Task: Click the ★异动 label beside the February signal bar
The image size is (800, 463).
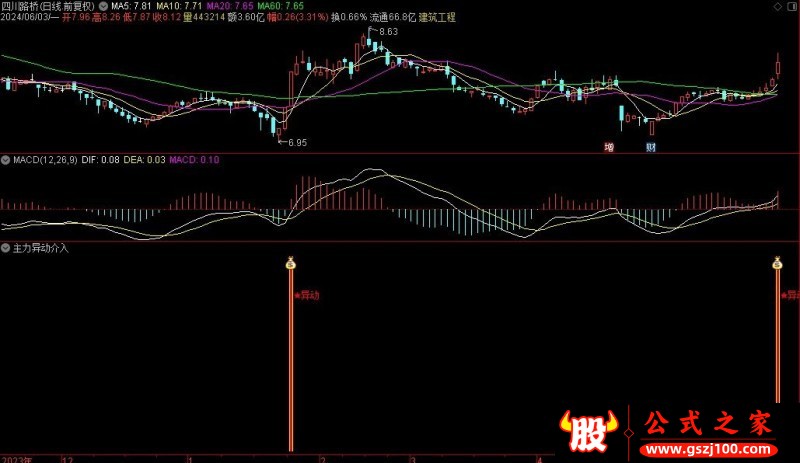Action: pyautogui.click(x=307, y=295)
